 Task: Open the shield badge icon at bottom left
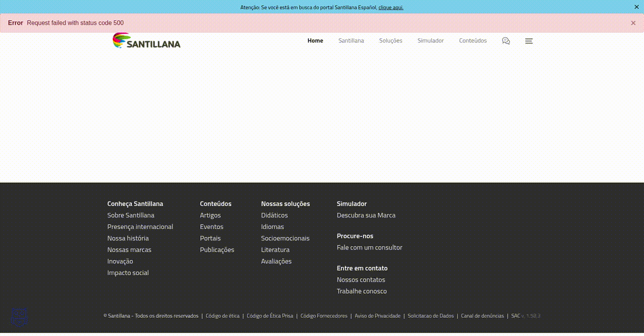19,317
